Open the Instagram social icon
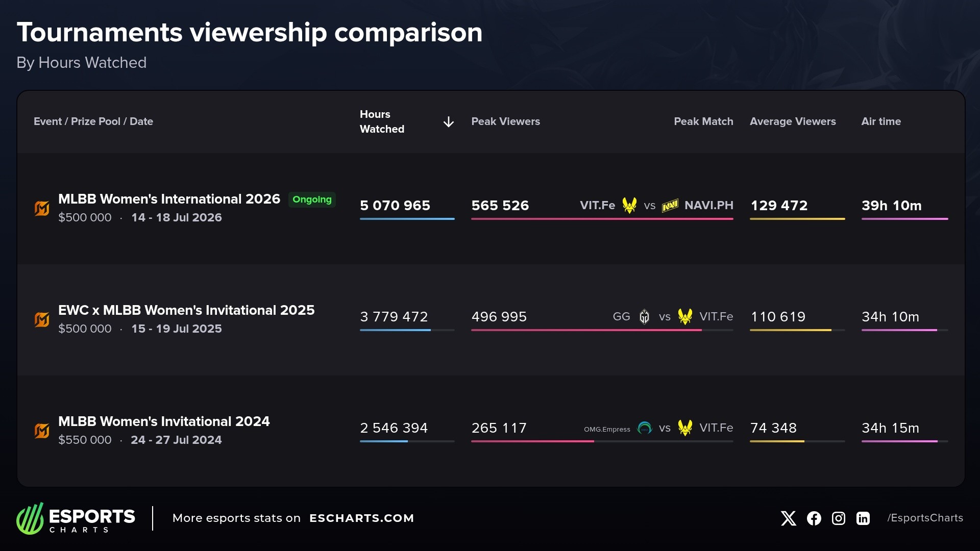The image size is (980, 551). click(x=839, y=518)
